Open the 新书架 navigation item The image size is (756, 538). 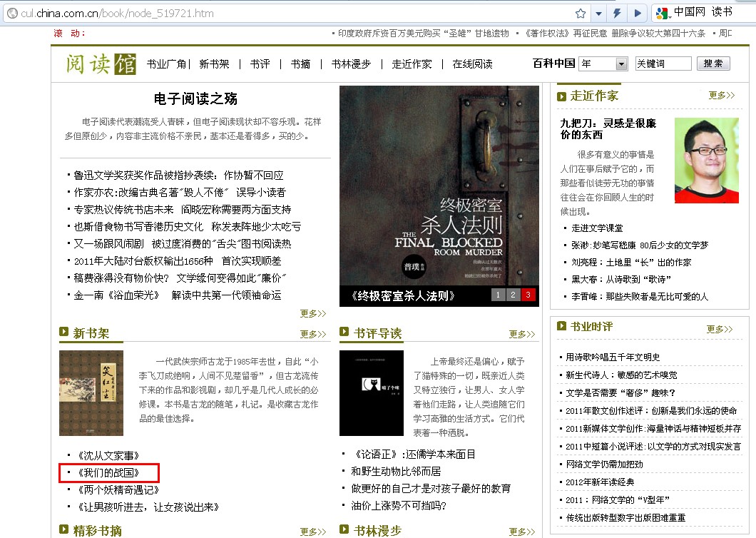point(214,64)
